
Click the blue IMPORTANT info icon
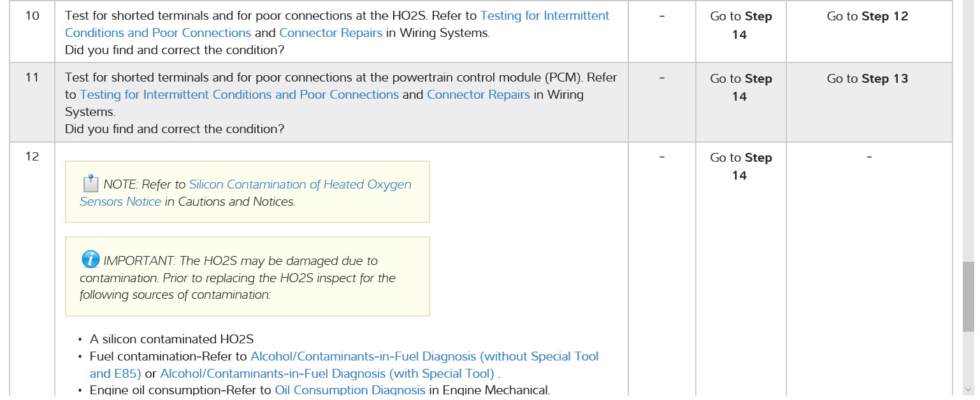coord(90,260)
